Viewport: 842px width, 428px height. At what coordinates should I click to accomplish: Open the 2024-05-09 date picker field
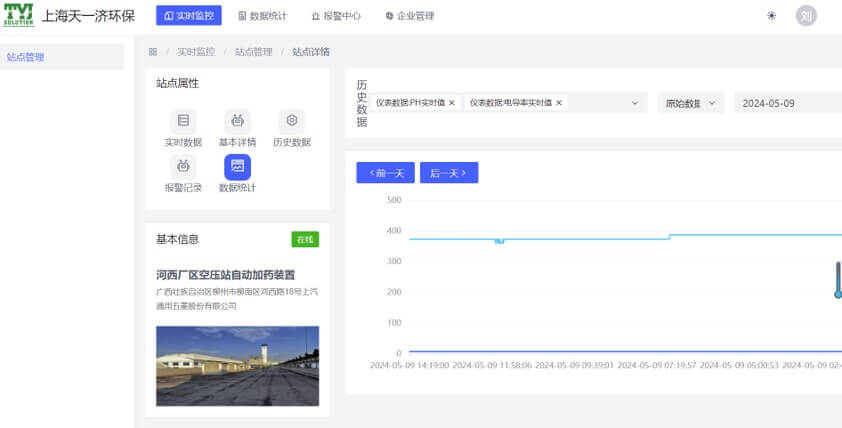click(x=787, y=103)
